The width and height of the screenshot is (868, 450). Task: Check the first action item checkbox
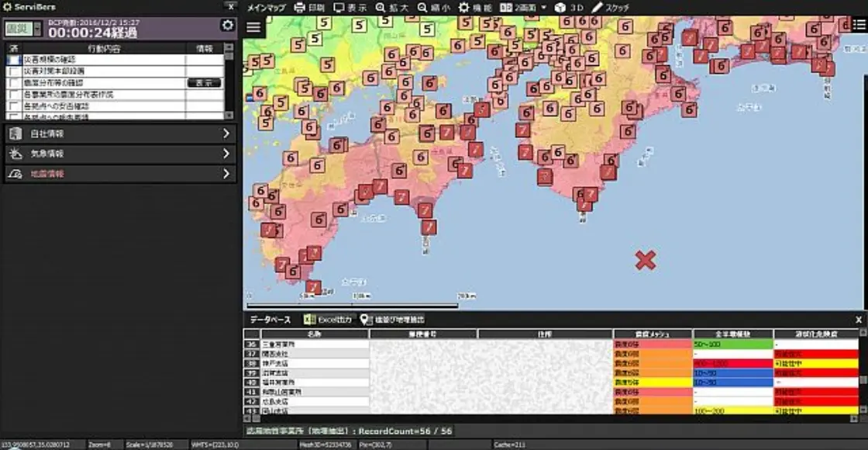[15, 60]
